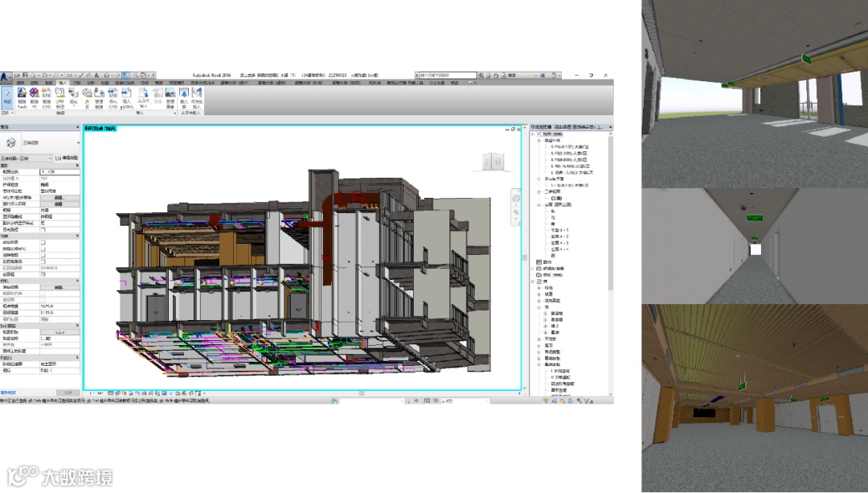Select Section 4-1 in Project Browser
Screen dimensions: 868x493
[559, 230]
